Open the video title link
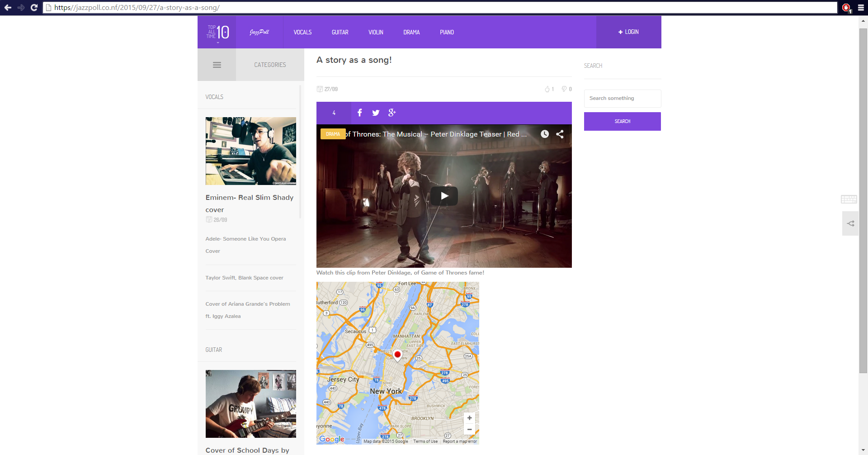Viewport: 868px width, 455px height. (436, 134)
